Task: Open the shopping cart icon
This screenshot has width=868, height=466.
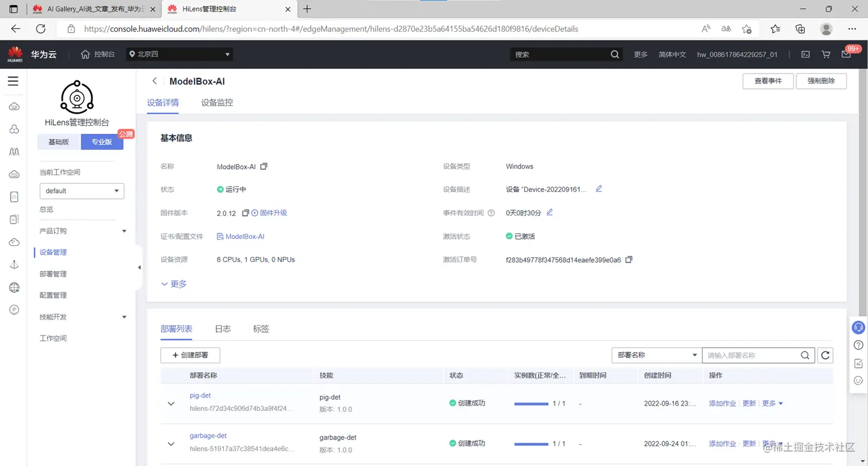Action: coord(826,54)
